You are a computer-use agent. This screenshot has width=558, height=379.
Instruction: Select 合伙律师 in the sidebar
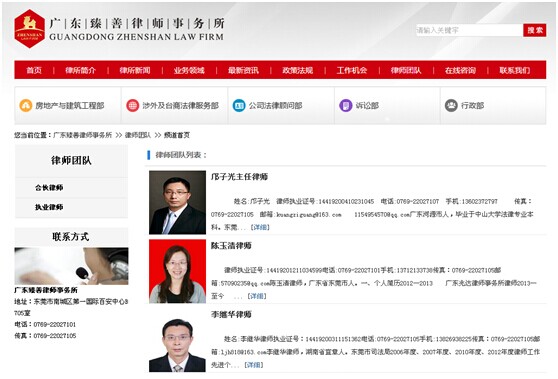pos(49,188)
